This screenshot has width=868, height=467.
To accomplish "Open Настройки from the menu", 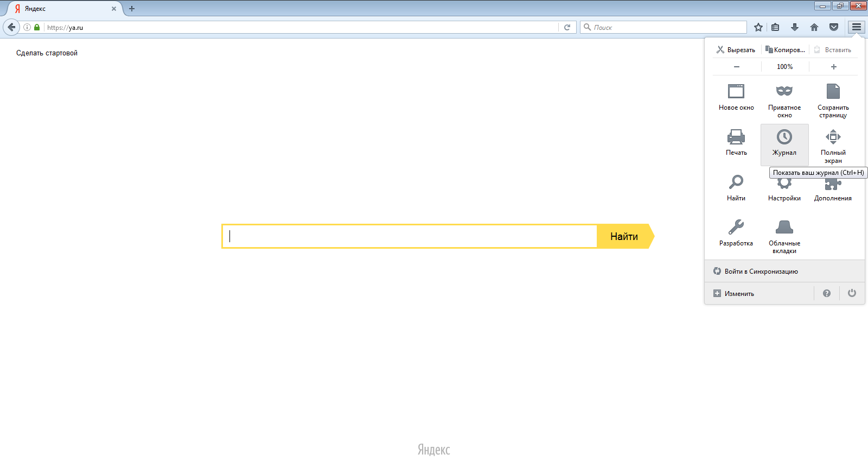I will click(784, 190).
